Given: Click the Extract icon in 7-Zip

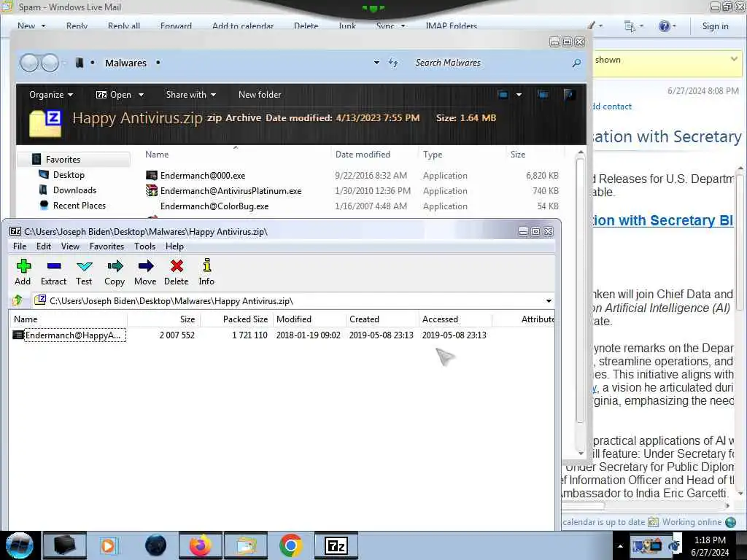Looking at the screenshot, I should [54, 266].
